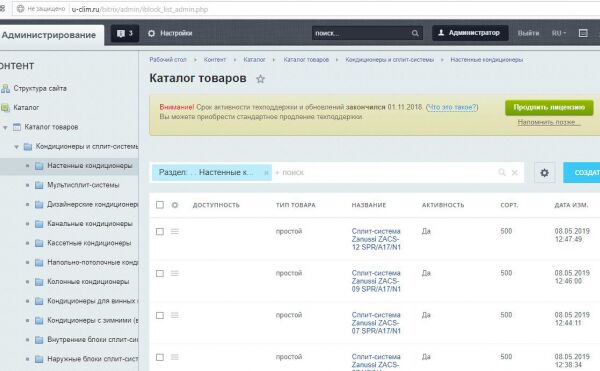The width and height of the screenshot is (600, 371).
Task: Click the magnifier icon in top search
Action: [415, 33]
